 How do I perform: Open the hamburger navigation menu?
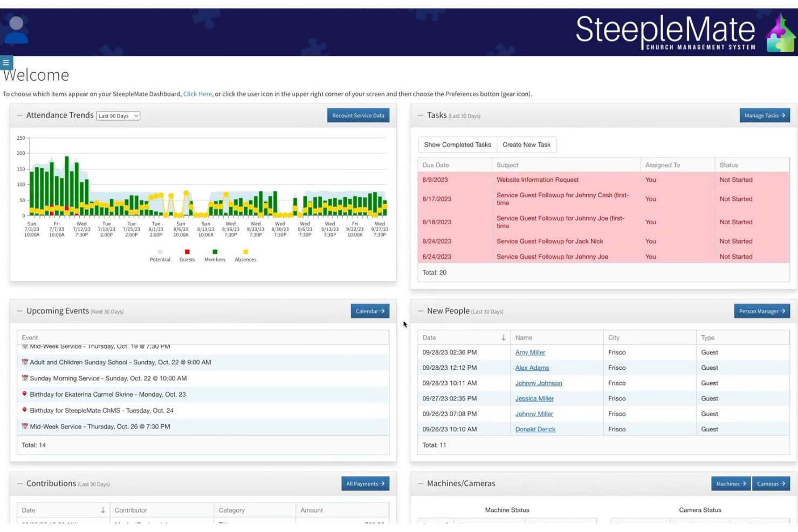point(6,63)
